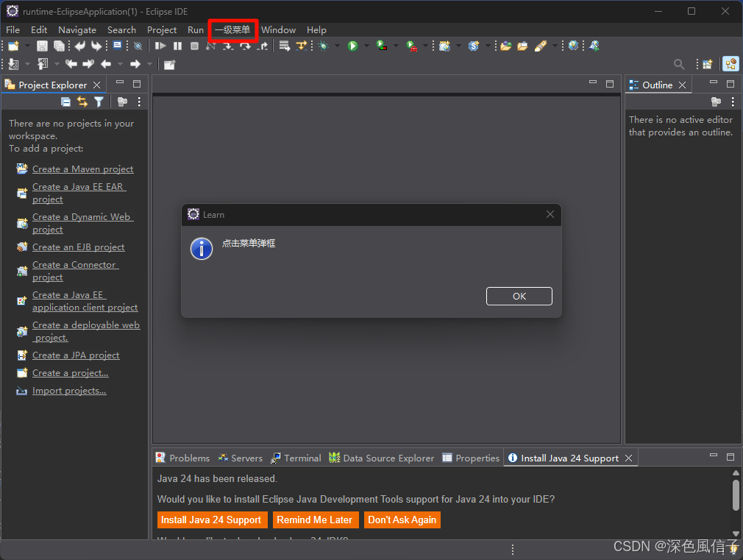Click the Run with Coverage icon
Screen dimensions: 743x560
(382, 46)
